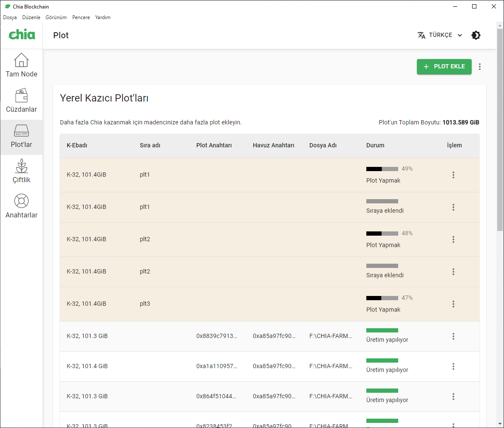This screenshot has height=428, width=504.
Task: Select the Plot'lar drive icon
Action: point(21,131)
